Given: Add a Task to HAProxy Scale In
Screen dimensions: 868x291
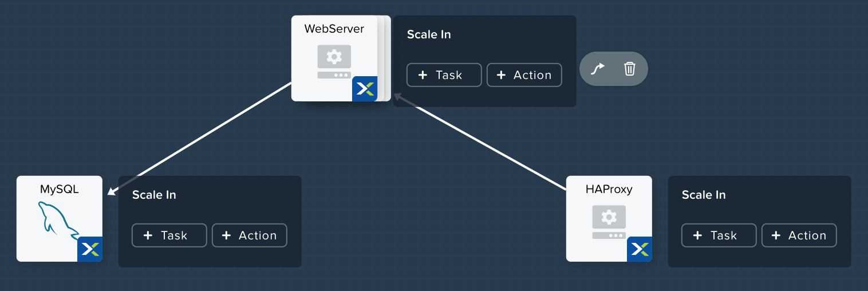Looking at the screenshot, I should tap(719, 235).
